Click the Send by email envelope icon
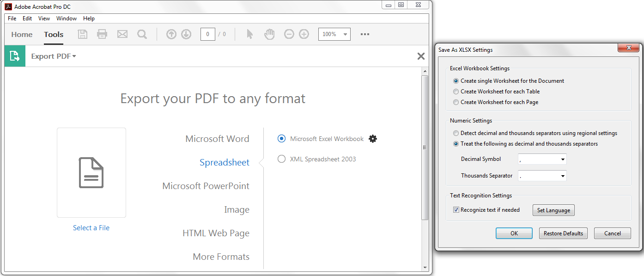The image size is (644, 276). point(122,34)
